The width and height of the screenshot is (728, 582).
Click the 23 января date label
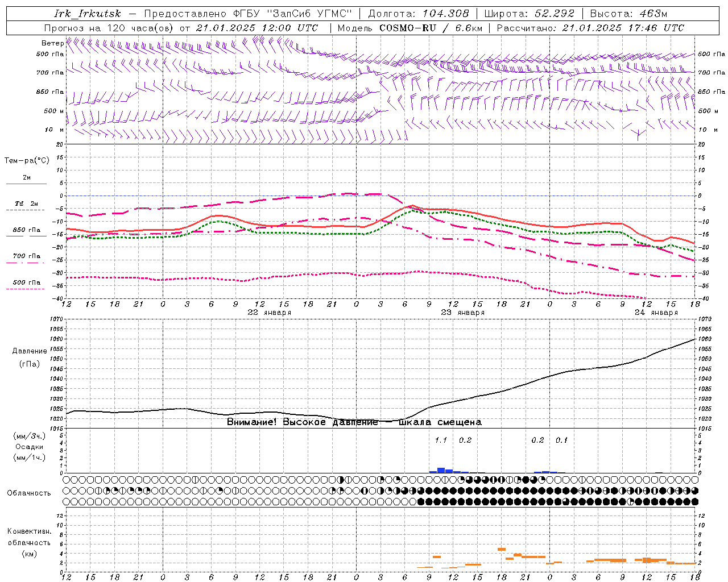coord(463,313)
